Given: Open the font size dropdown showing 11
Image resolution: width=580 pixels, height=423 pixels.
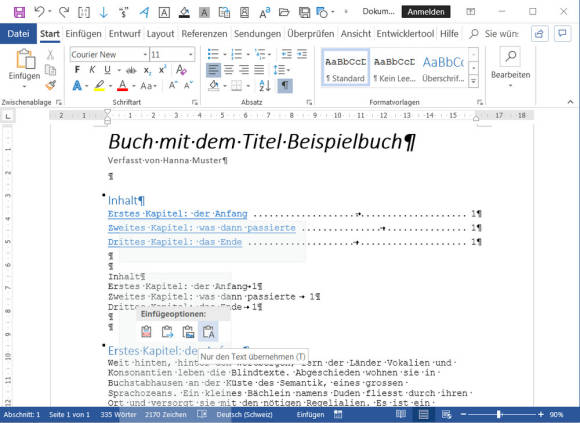Looking at the screenshot, I should pos(190,55).
